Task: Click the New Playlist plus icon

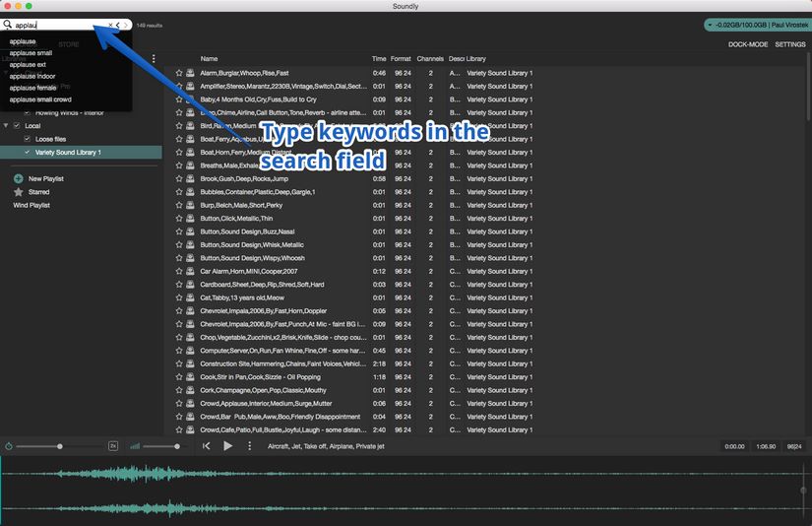Action: click(x=19, y=178)
